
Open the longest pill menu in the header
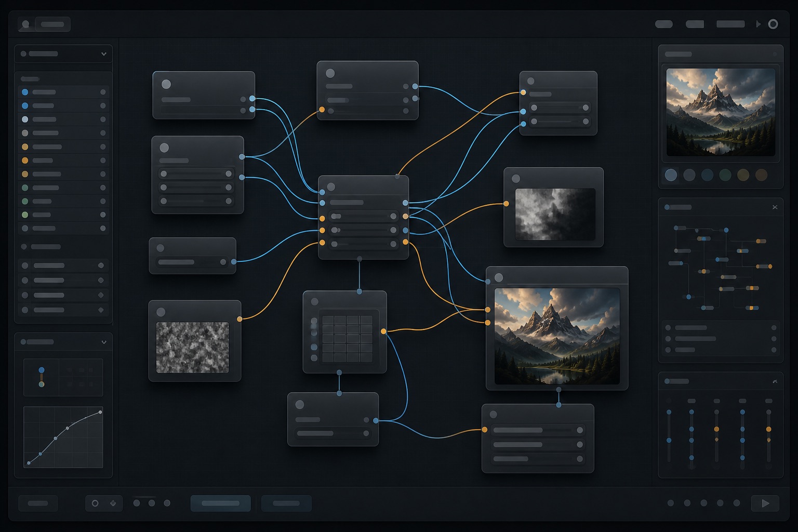point(730,24)
